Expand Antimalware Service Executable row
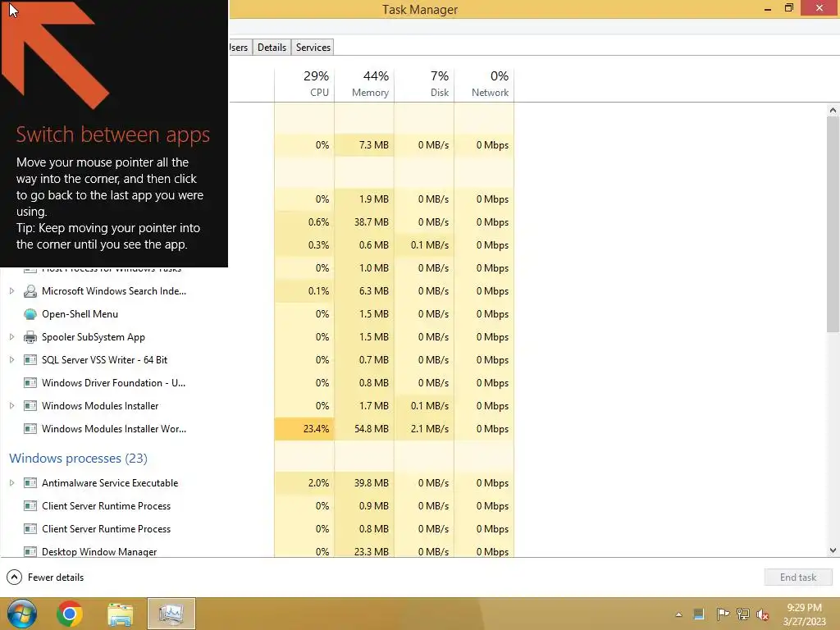The image size is (840, 630). click(11, 483)
